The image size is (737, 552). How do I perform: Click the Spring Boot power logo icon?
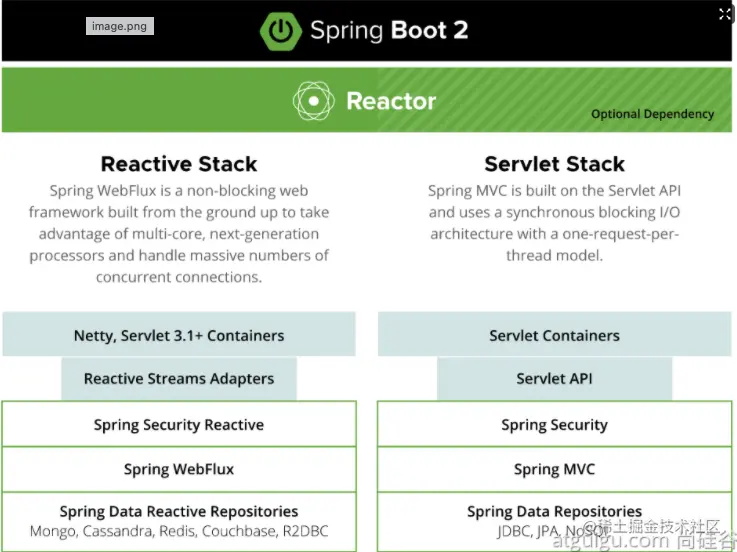pos(281,31)
